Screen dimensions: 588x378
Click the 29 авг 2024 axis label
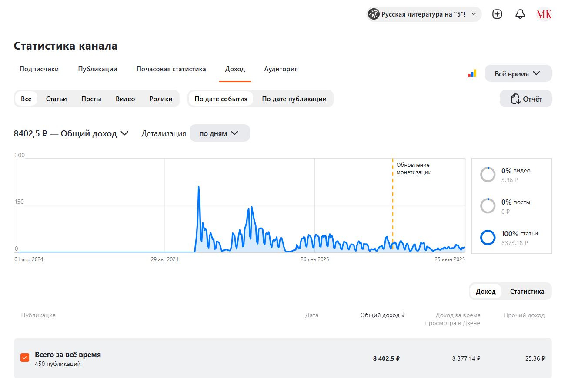tap(164, 259)
